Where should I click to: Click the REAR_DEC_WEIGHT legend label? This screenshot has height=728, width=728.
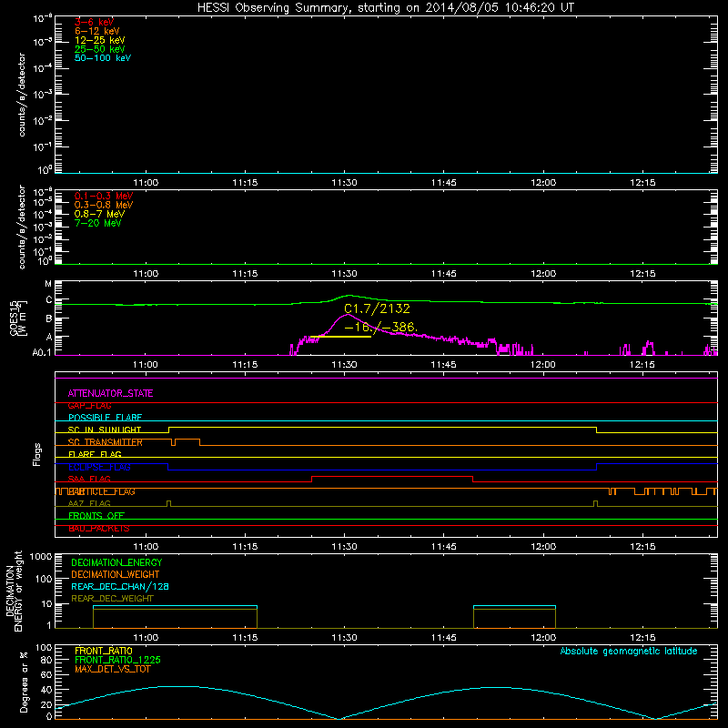pos(112,599)
